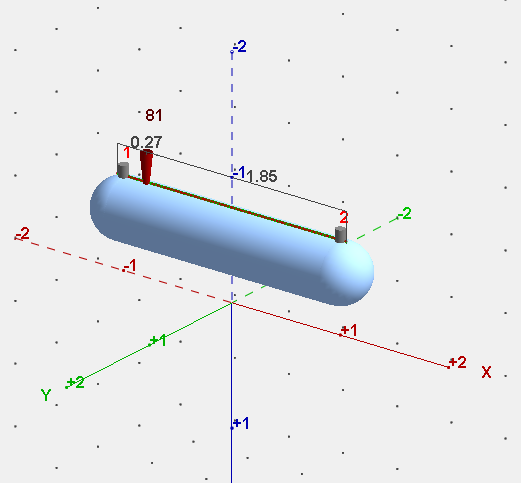The height and width of the screenshot is (483, 521).
Task: Click the X axis label
Action: [486, 372]
